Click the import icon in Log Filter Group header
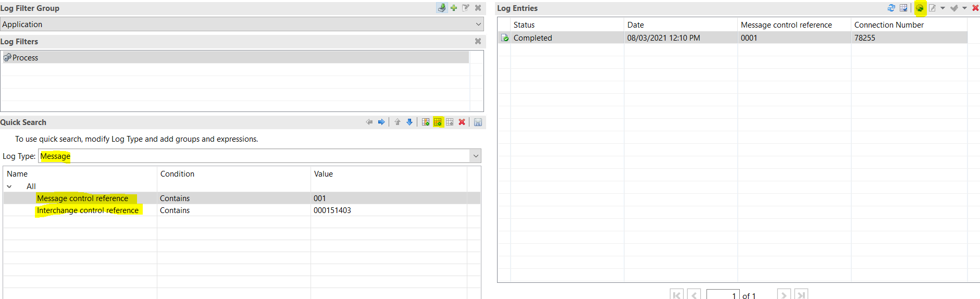Screen dimensions: 980x299 [x=442, y=8]
